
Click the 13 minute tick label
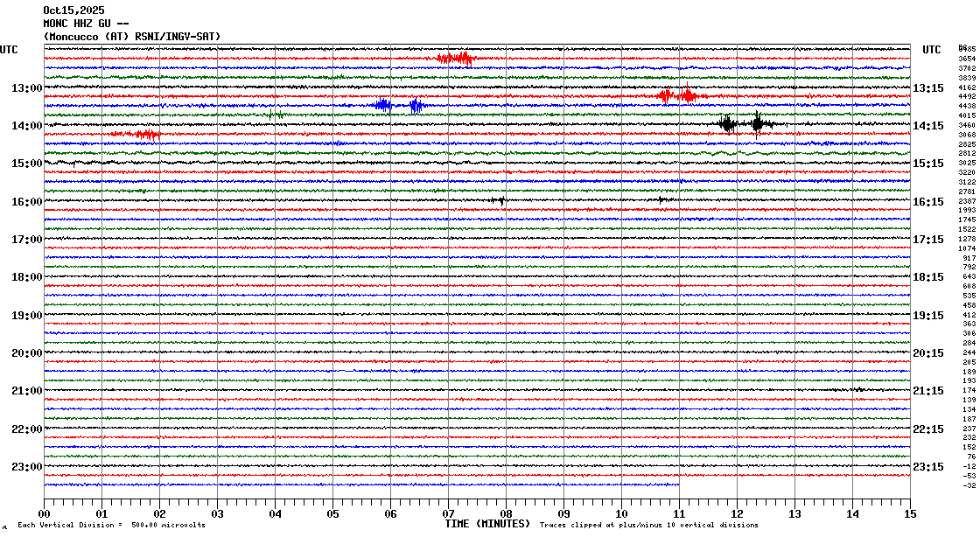[794, 514]
